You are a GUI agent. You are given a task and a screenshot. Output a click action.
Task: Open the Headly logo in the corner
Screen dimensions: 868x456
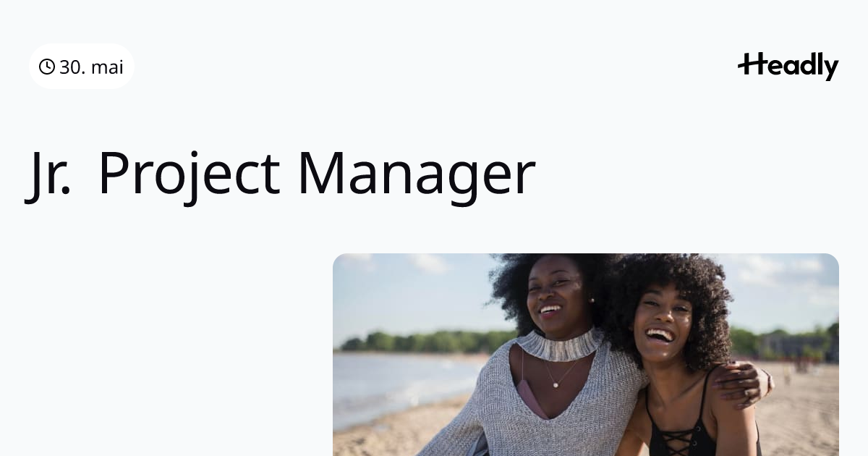[x=788, y=66]
